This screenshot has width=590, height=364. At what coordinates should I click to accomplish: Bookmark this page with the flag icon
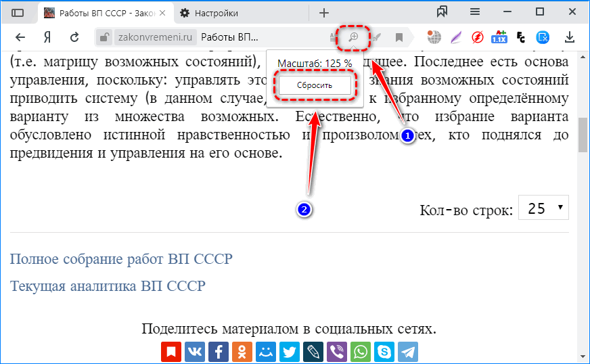click(399, 37)
